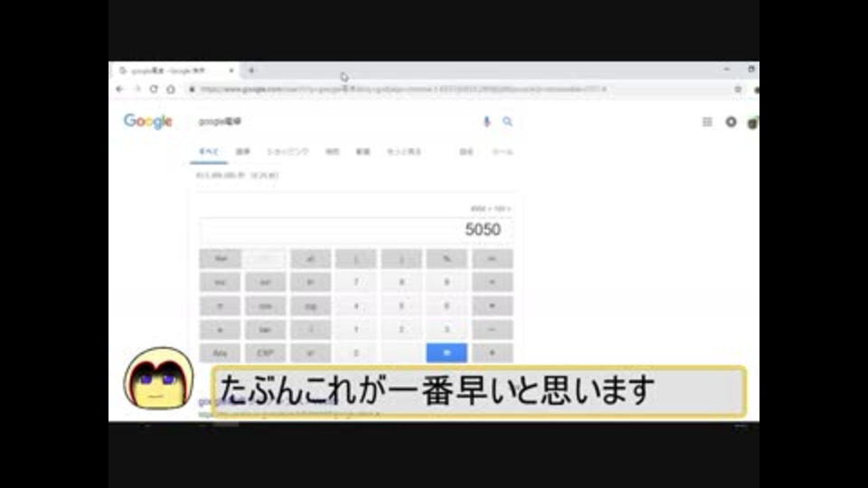Click the Google logo
This screenshot has height=488, width=868.
click(x=147, y=121)
